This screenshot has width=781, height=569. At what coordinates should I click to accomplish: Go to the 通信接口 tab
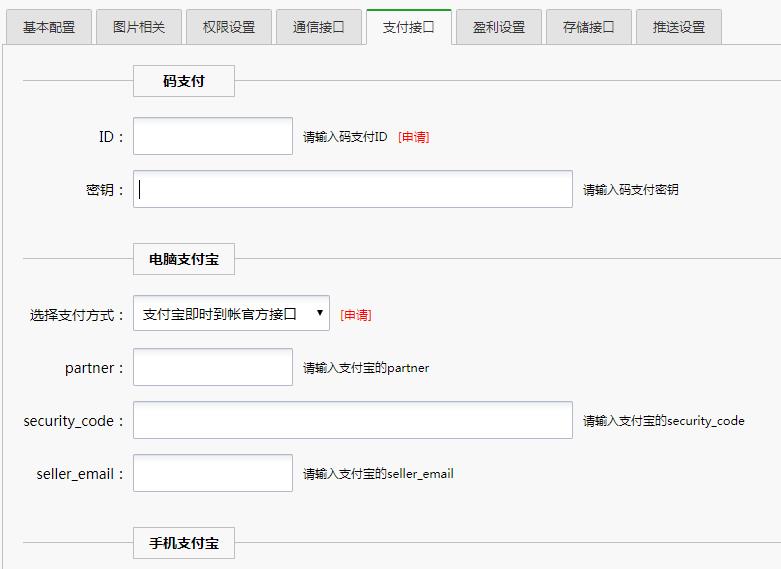pyautogui.click(x=319, y=27)
